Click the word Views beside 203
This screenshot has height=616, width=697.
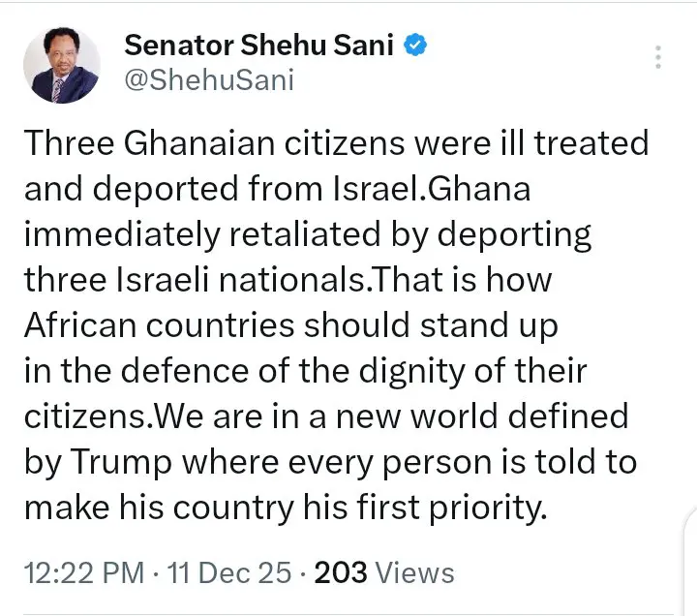pos(414,572)
